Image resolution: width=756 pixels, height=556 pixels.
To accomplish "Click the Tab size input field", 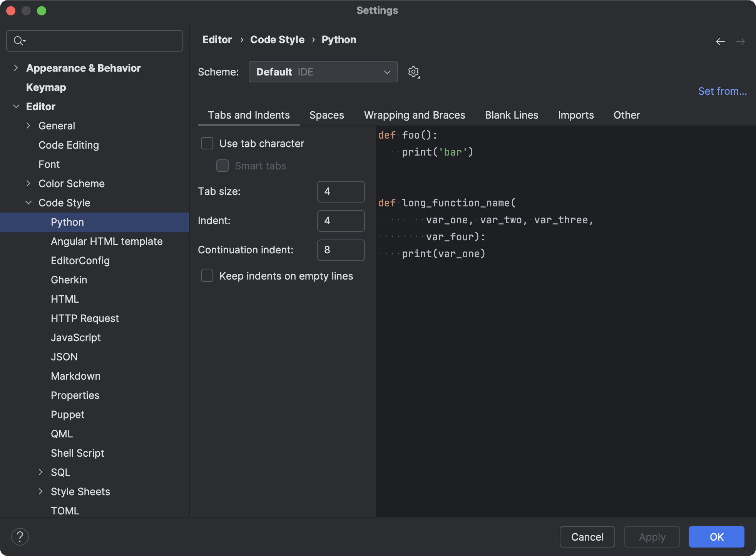I will click(x=340, y=191).
